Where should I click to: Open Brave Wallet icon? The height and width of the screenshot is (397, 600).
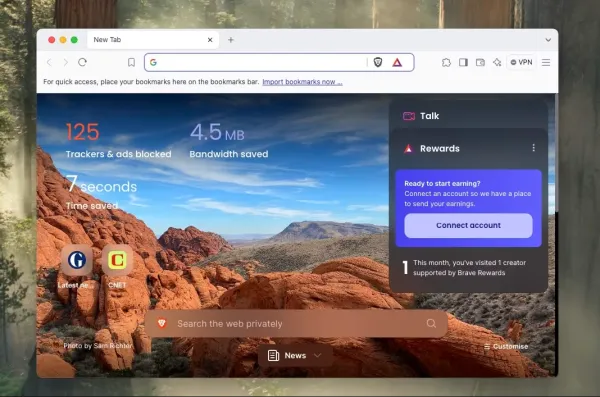(480, 62)
